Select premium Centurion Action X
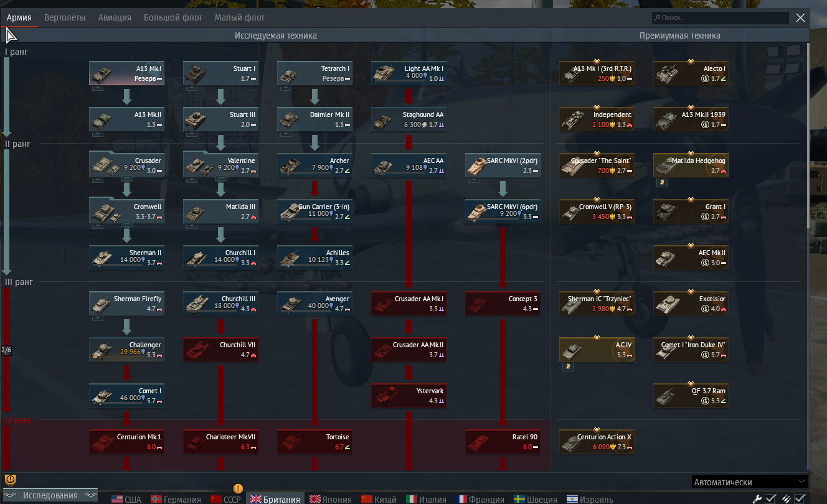The height and width of the screenshot is (504, 827). (x=597, y=442)
